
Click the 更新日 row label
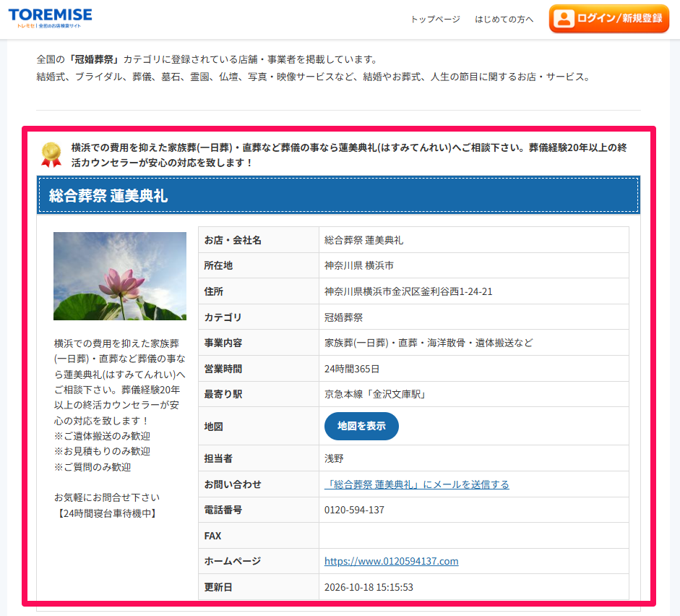(x=218, y=587)
